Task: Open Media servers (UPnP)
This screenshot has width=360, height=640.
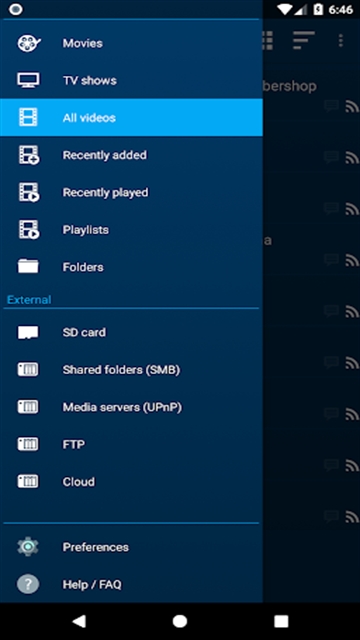Action: click(131, 407)
